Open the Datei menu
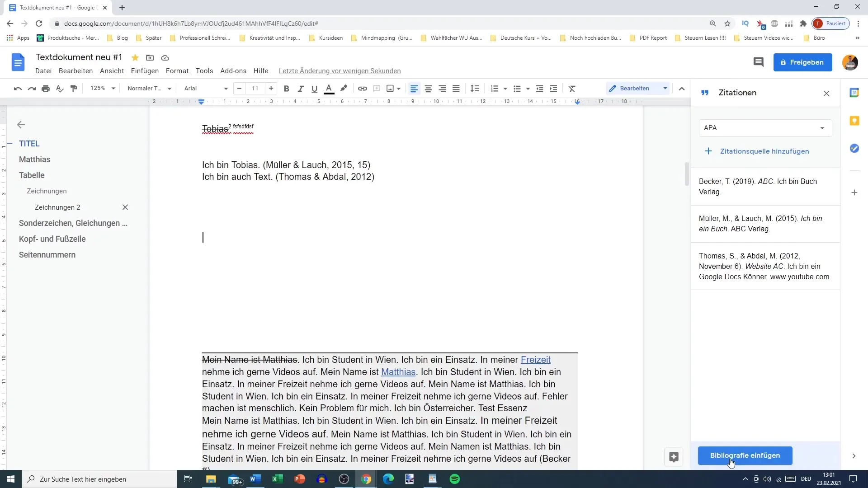This screenshot has width=868, height=488. pyautogui.click(x=43, y=70)
